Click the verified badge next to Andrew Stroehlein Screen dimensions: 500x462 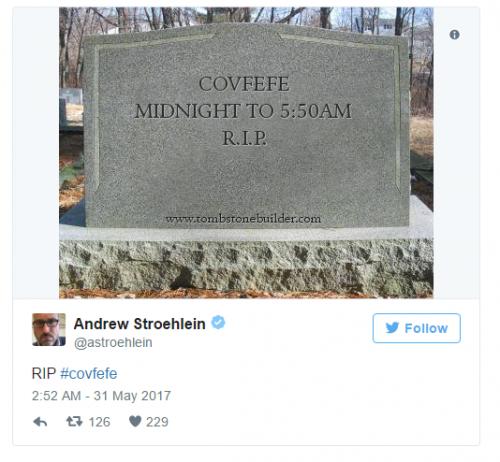[218, 323]
